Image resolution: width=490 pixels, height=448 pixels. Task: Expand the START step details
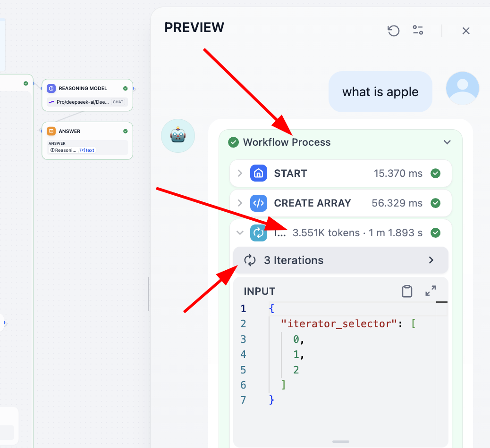240,174
